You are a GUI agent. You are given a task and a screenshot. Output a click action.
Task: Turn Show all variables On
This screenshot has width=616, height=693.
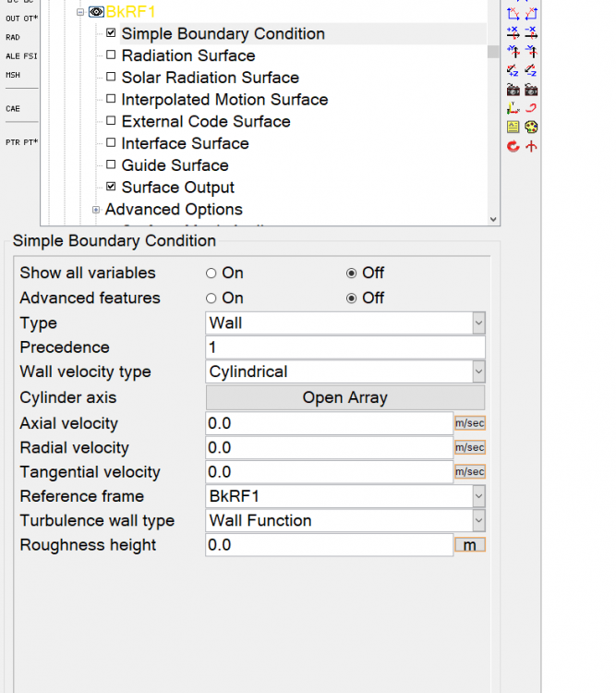[211, 274]
